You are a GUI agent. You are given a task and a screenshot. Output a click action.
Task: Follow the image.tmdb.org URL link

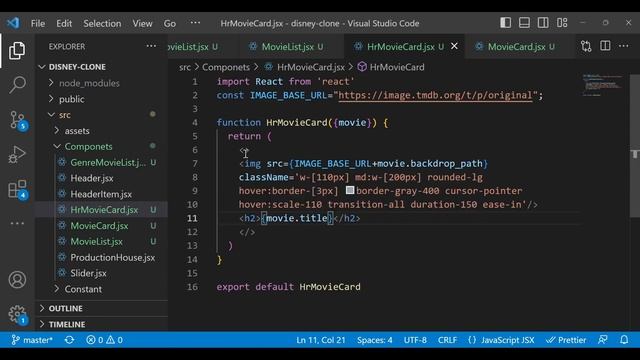pyautogui.click(x=436, y=96)
